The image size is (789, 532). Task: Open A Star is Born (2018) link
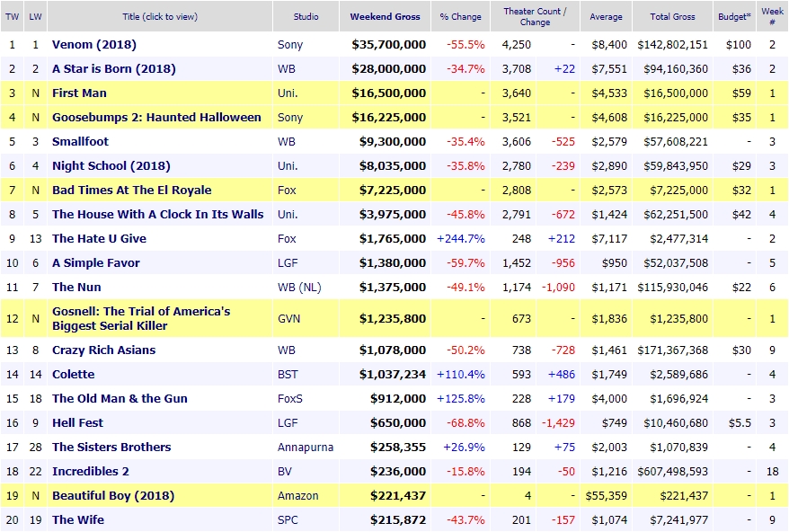(114, 69)
